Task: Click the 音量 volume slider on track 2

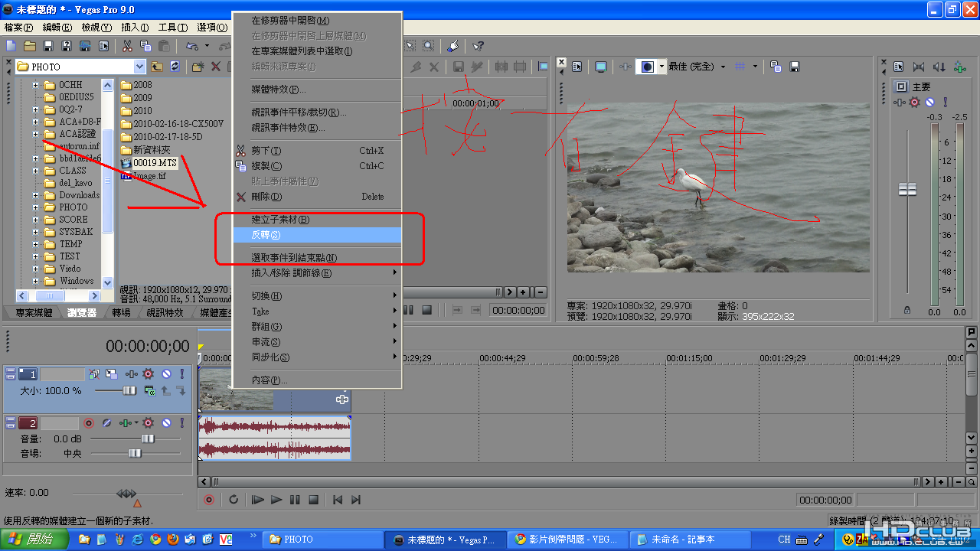Action: [136, 439]
